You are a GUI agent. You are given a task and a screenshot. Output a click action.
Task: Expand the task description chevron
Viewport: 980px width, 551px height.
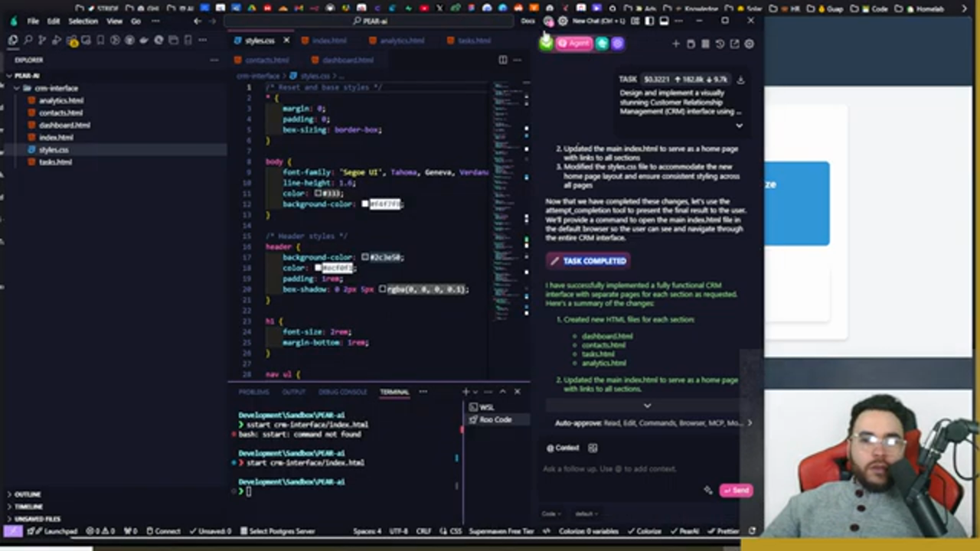(739, 125)
